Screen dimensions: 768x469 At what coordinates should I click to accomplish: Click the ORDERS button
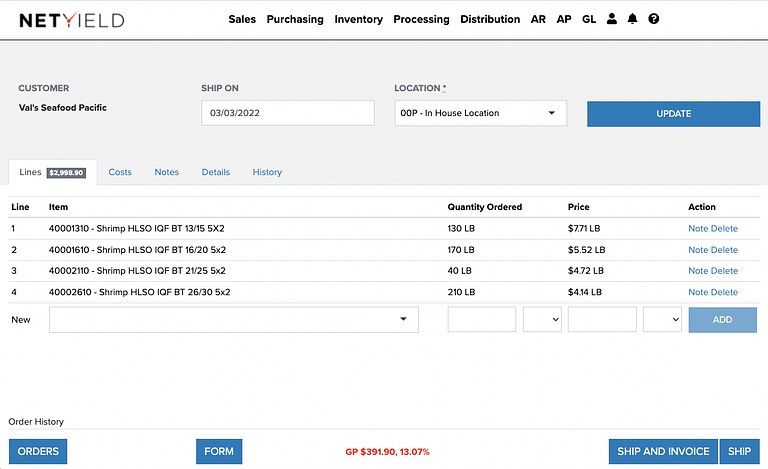click(38, 451)
